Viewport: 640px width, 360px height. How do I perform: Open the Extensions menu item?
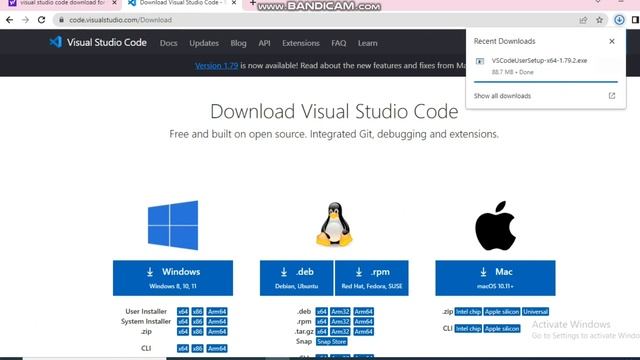tap(301, 43)
